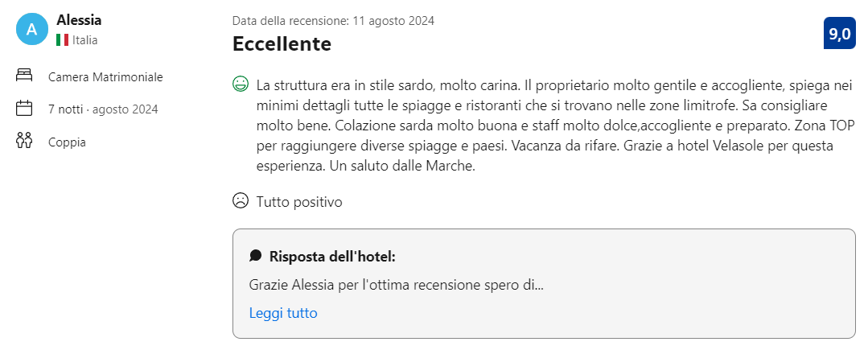Click the reviewer name Alessia
This screenshot has width=868, height=350.
point(79,20)
